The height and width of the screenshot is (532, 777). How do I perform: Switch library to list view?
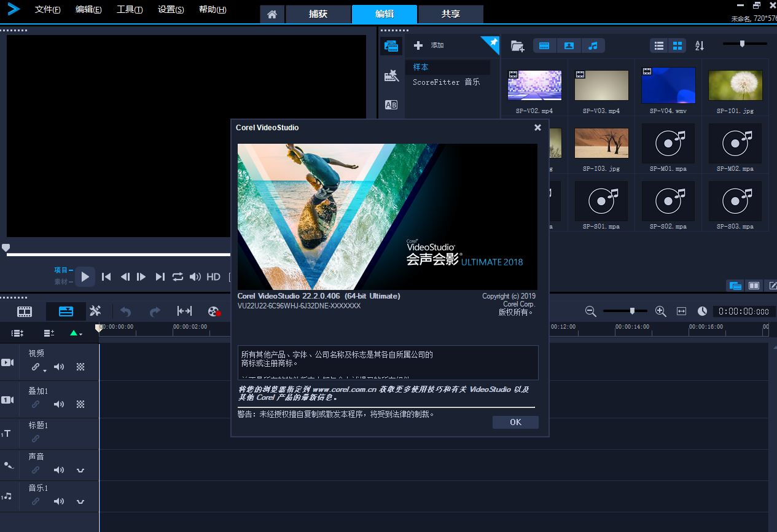(659, 45)
